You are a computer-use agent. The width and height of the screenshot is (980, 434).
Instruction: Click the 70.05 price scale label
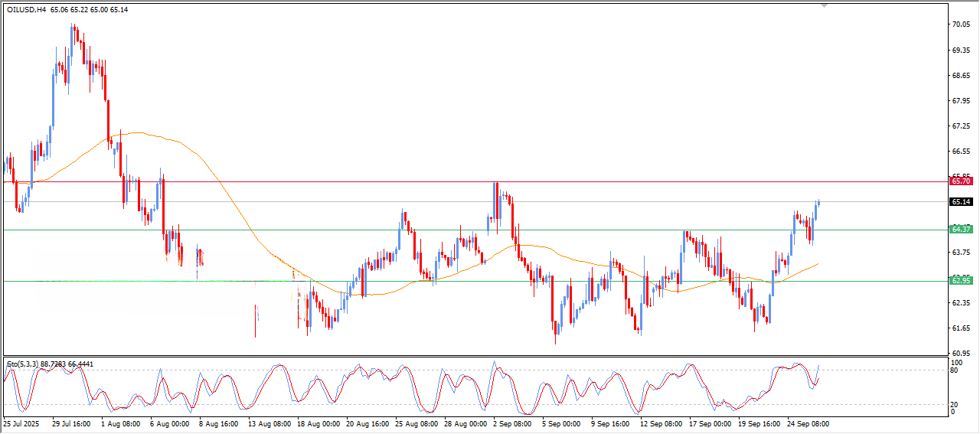pyautogui.click(x=960, y=24)
